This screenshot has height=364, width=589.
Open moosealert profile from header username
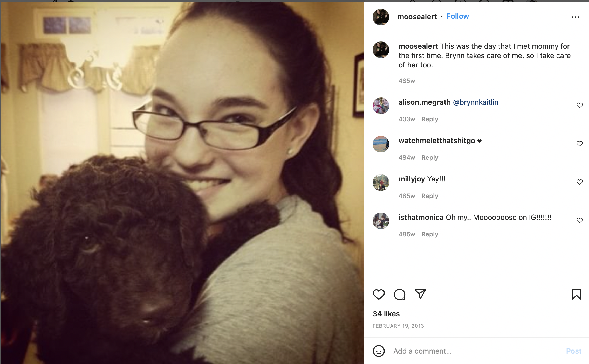pos(417,17)
